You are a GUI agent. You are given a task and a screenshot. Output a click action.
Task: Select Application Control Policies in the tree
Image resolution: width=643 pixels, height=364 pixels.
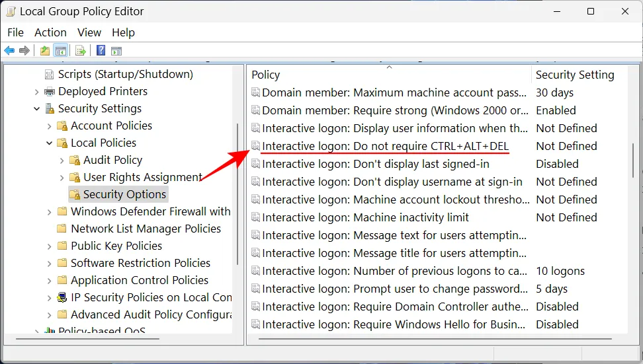(x=140, y=280)
